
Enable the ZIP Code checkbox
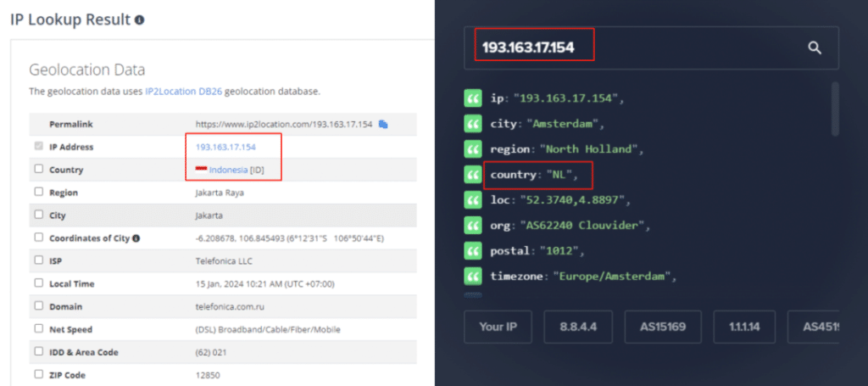[39, 374]
